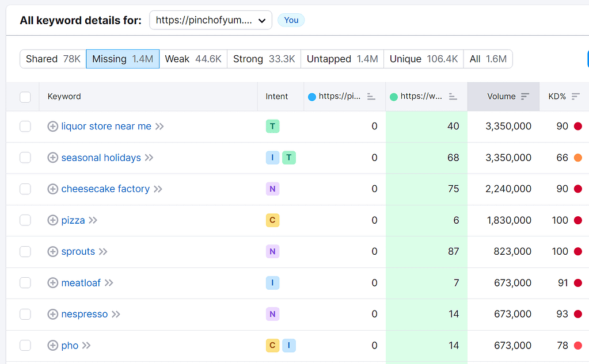Click the KD% column sort icon
Image resolution: width=589 pixels, height=364 pixels.
coord(576,97)
